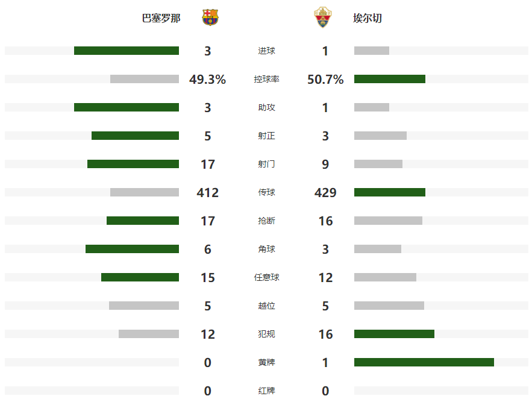Click Elche's 429 passes value
532x399 pixels.
325,193
